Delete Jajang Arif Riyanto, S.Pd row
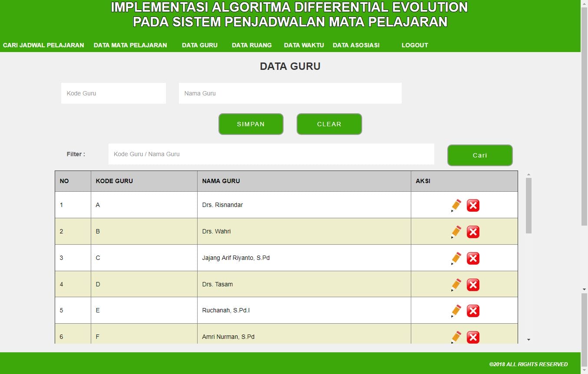588x374 pixels. [x=473, y=258]
